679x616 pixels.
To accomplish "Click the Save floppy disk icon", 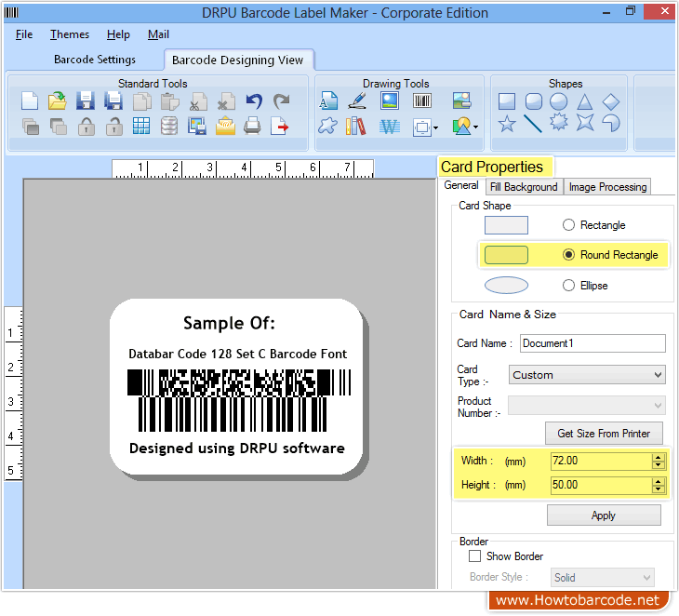I will point(86,100).
